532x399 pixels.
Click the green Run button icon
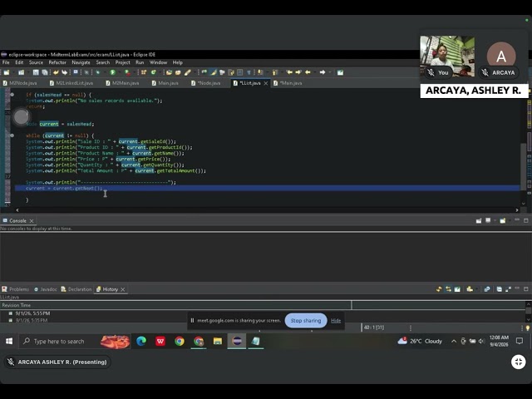tap(113, 72)
